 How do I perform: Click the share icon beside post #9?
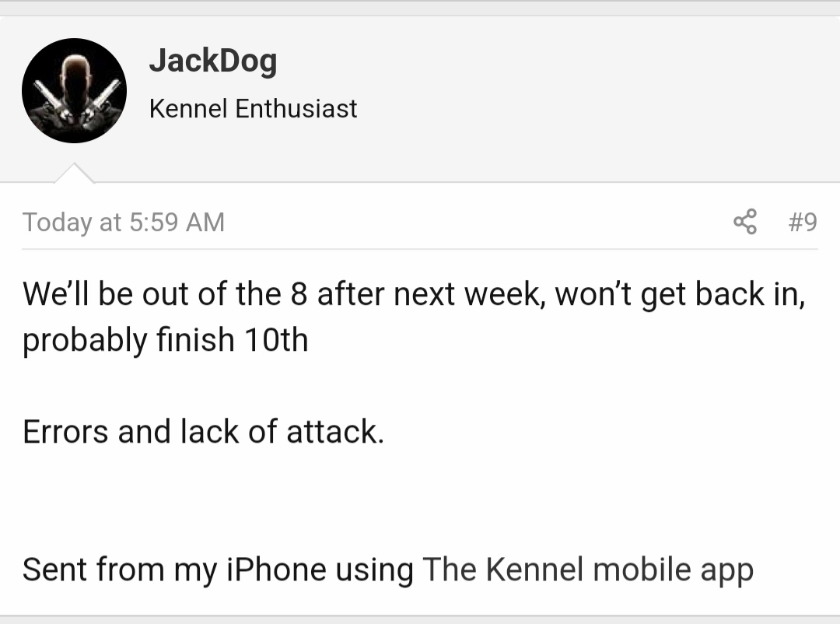coord(744,222)
